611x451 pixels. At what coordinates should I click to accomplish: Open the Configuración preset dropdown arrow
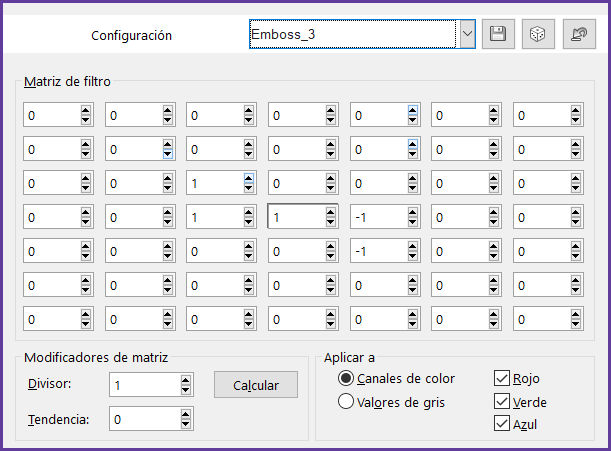click(467, 34)
